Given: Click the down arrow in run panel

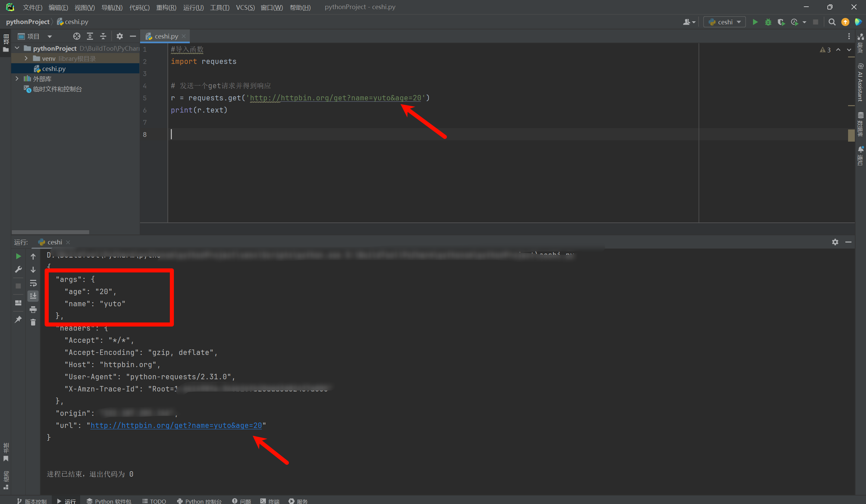Looking at the screenshot, I should [x=33, y=269].
